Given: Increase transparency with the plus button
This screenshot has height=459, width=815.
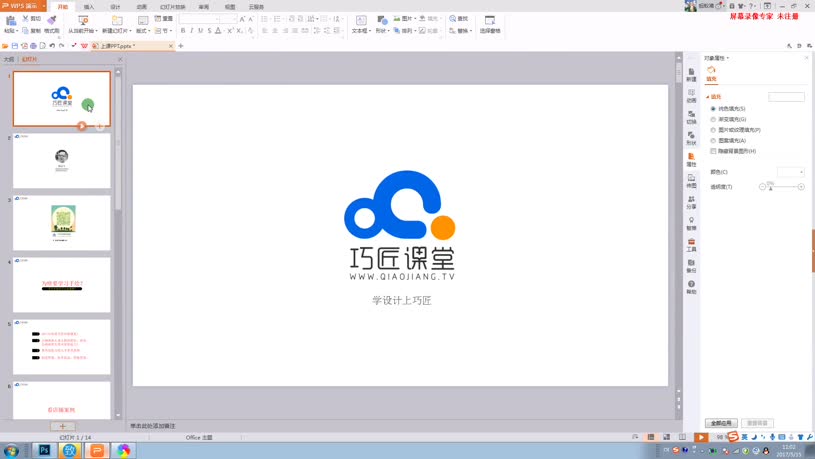Looking at the screenshot, I should (x=801, y=187).
